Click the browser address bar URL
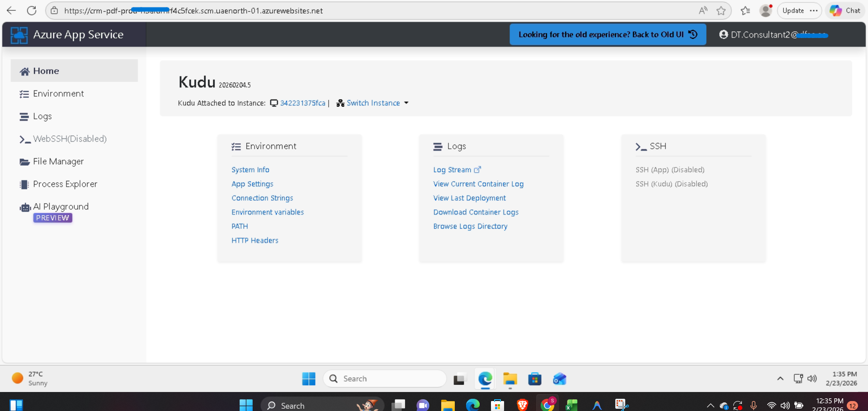Viewport: 868px width, 411px height. point(193,10)
